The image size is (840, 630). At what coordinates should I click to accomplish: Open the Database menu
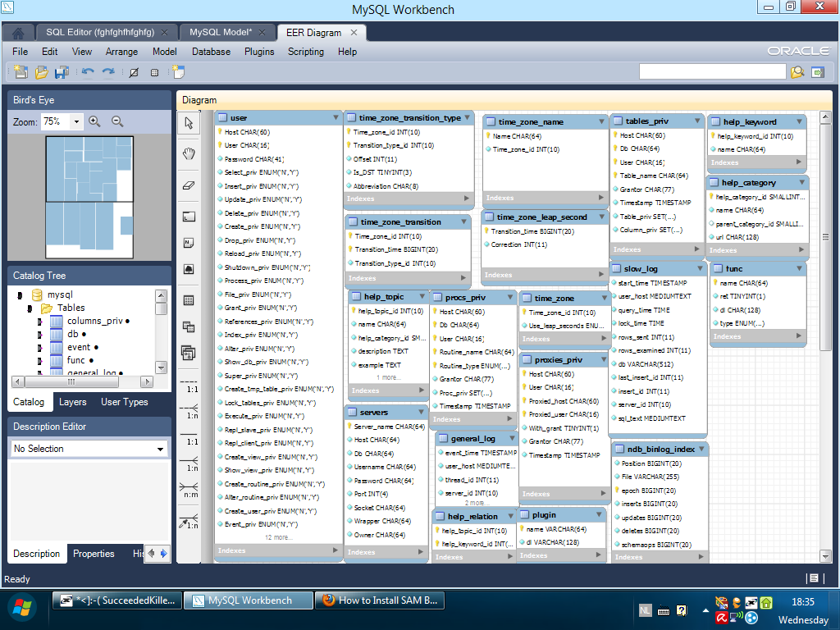coord(211,52)
